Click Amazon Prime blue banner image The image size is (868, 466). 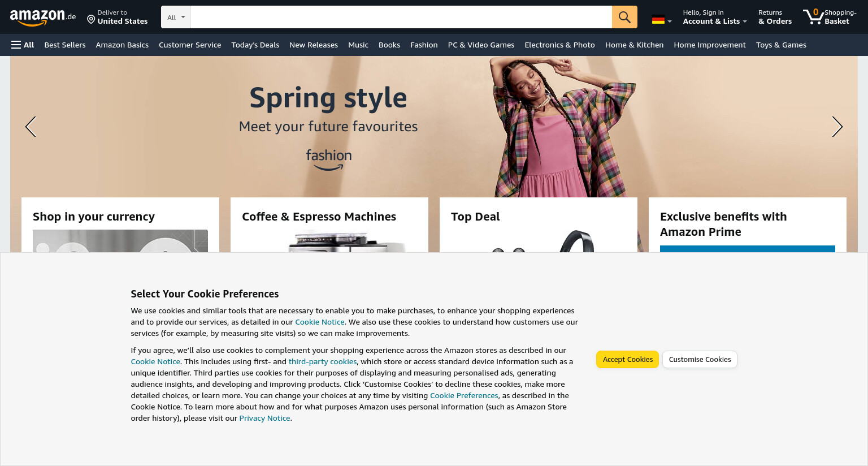point(748,249)
